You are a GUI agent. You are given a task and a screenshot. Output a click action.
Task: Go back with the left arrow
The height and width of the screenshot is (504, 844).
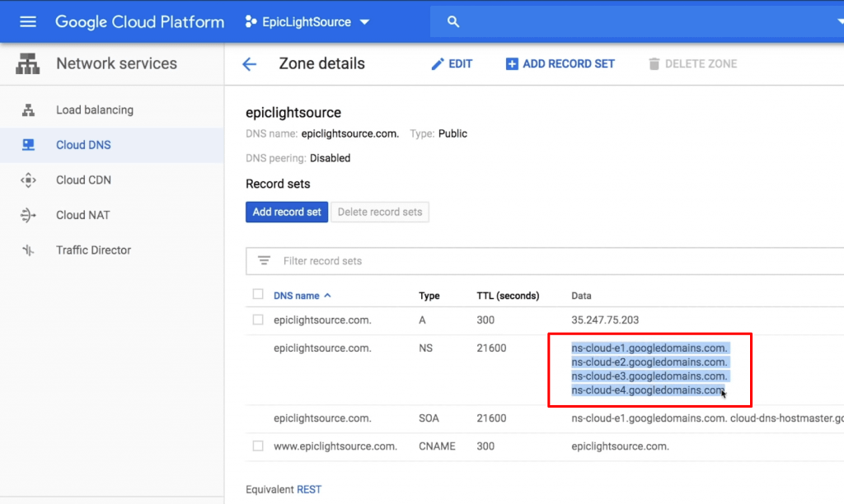(x=249, y=64)
